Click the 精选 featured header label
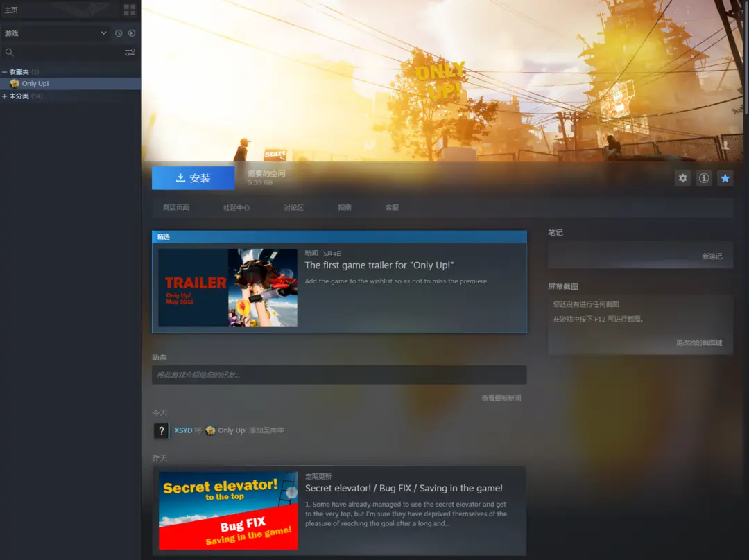Viewport: 749px width, 560px height. pos(164,237)
